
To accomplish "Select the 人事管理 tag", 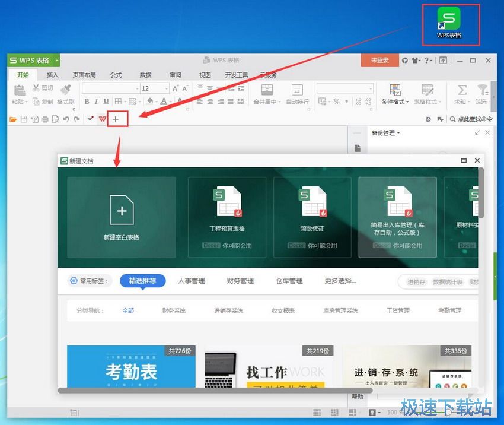I will tap(192, 281).
